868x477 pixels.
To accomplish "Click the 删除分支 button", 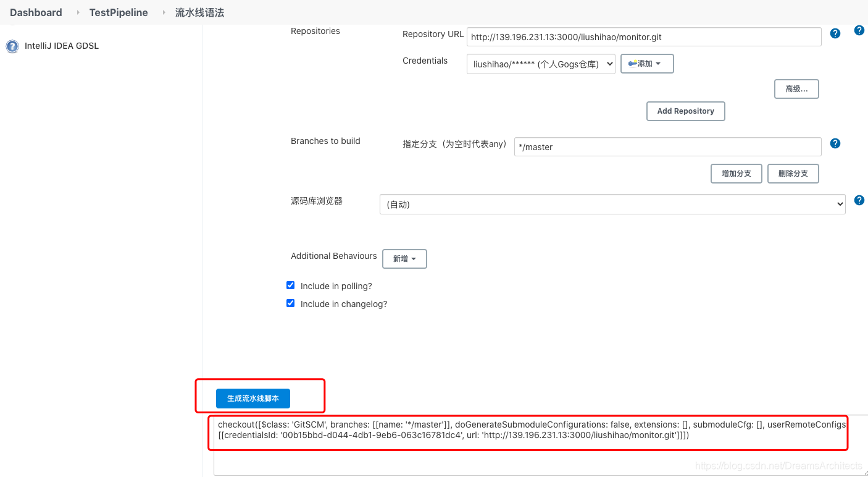I will (793, 174).
